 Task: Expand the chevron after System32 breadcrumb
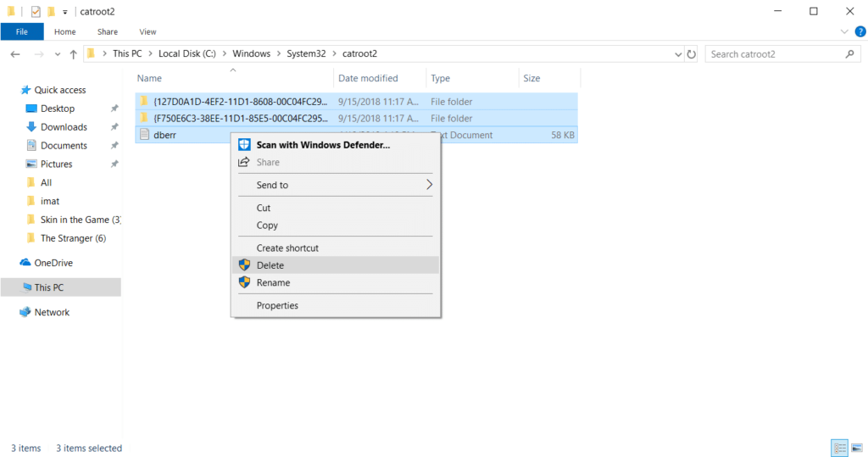click(x=334, y=53)
